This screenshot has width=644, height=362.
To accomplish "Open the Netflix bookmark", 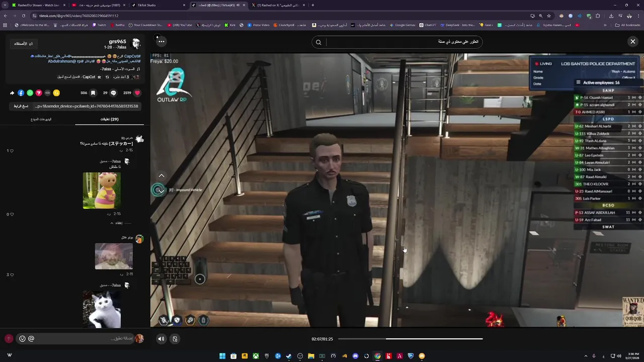I will point(117,25).
